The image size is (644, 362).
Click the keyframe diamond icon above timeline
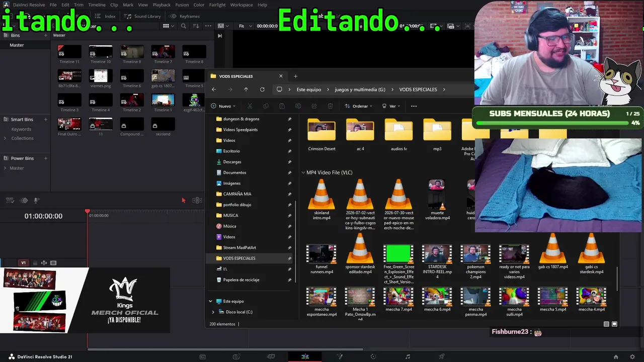tap(24, 200)
